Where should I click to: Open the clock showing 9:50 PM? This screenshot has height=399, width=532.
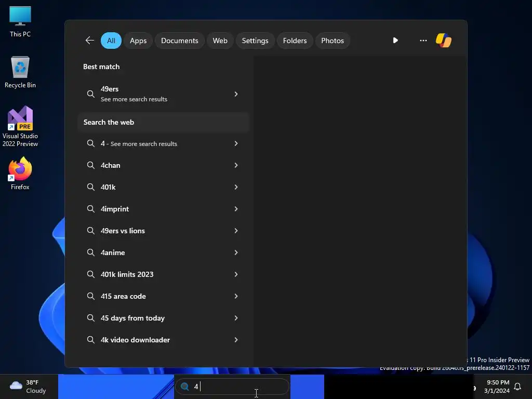[x=497, y=387]
